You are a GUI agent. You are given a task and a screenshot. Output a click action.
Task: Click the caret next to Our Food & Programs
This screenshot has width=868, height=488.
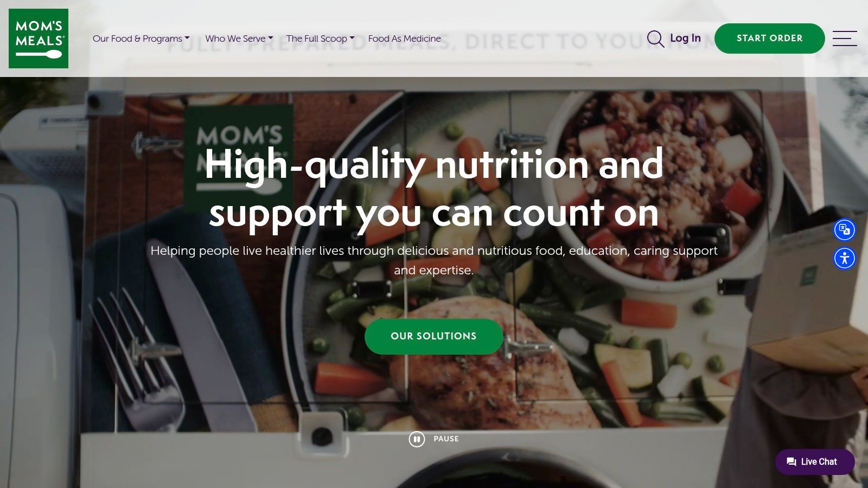click(187, 38)
